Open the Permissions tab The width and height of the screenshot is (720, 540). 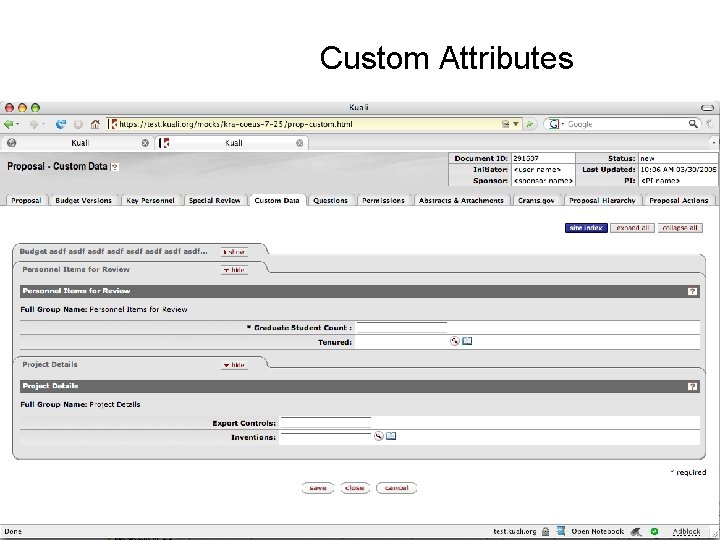pos(383,200)
